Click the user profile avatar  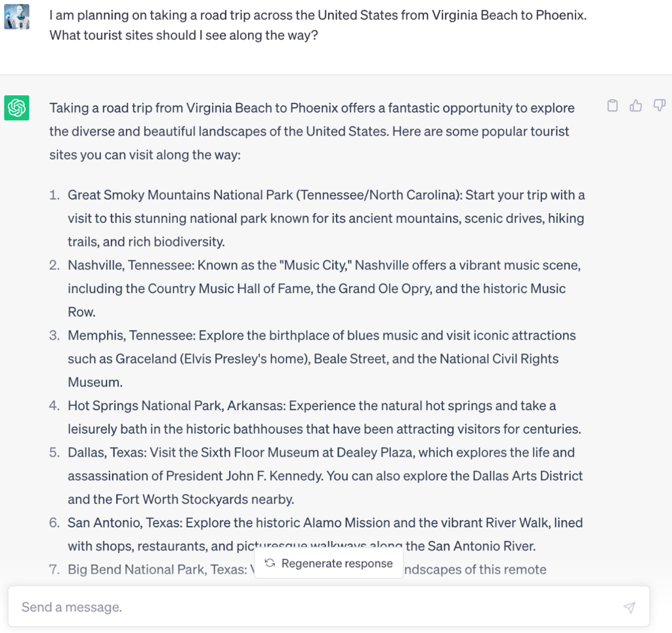tap(16, 16)
